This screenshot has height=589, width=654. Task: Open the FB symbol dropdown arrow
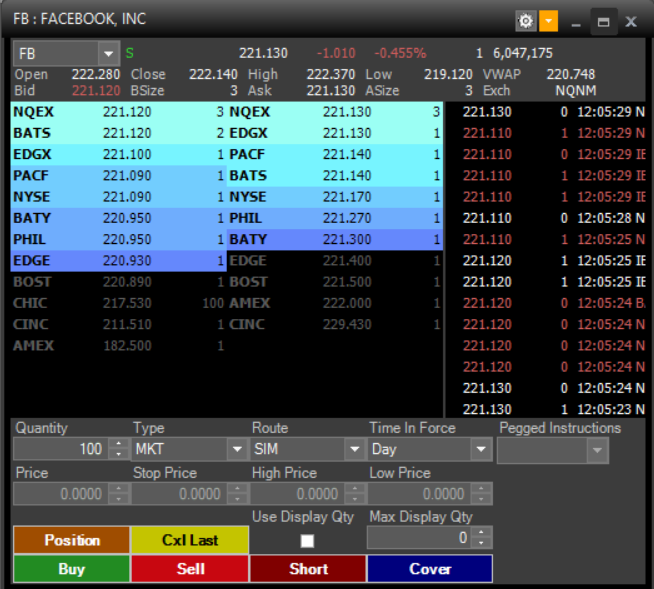point(108,54)
